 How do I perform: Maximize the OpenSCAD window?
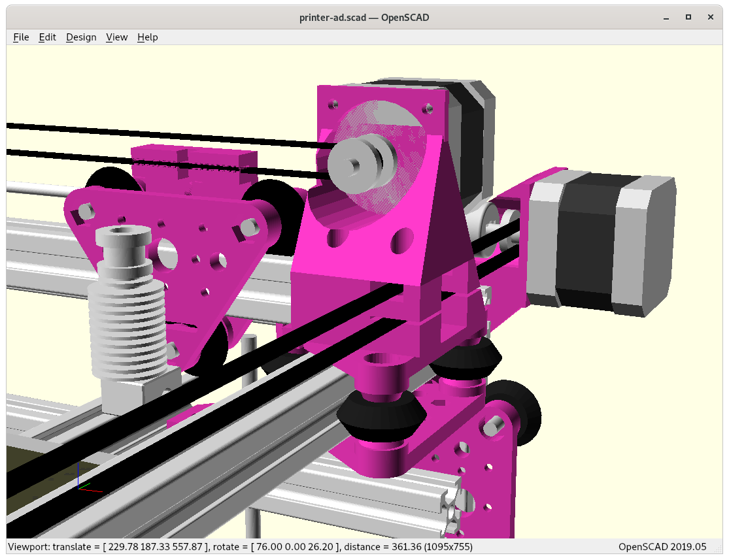coord(688,17)
